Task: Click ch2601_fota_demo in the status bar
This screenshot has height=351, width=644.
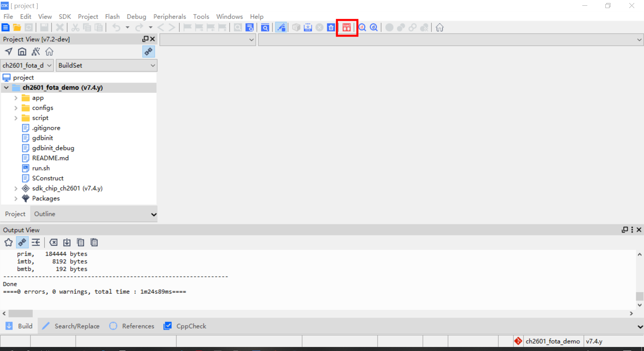Action: 552,341
